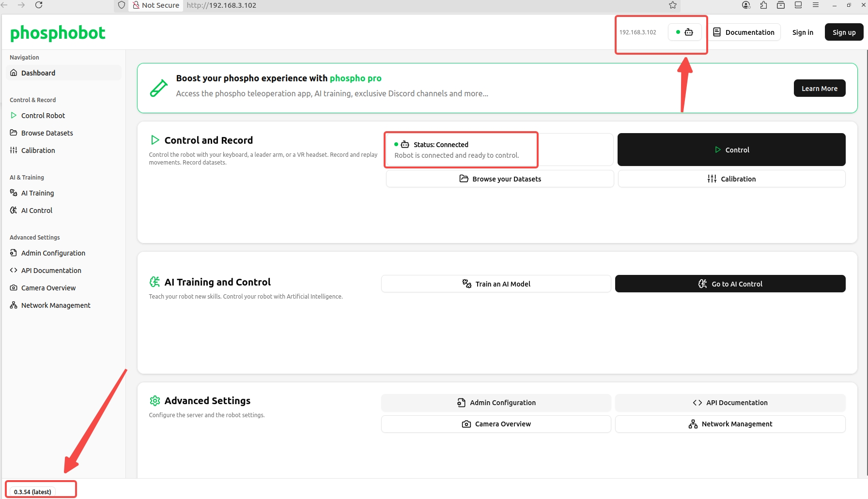The width and height of the screenshot is (868, 499).
Task: Open Dashboard in the sidebar
Action: (x=63, y=73)
